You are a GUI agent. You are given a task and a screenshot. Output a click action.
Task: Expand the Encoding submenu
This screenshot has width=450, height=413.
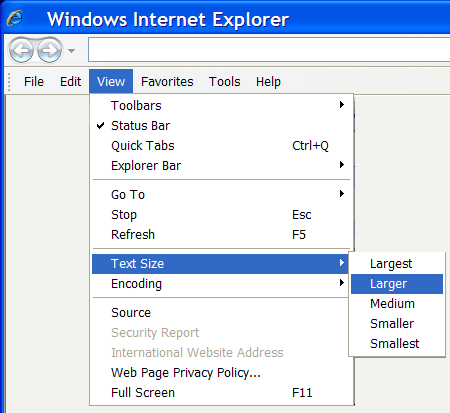pos(221,284)
